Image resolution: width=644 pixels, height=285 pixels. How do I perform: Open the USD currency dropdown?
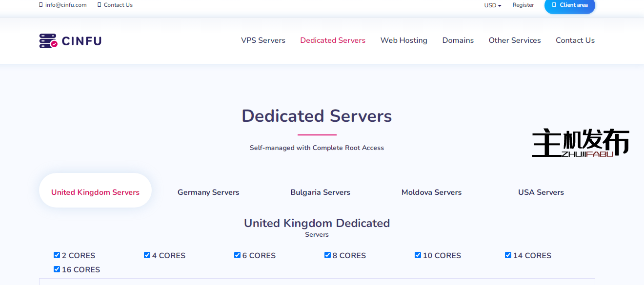click(x=493, y=5)
